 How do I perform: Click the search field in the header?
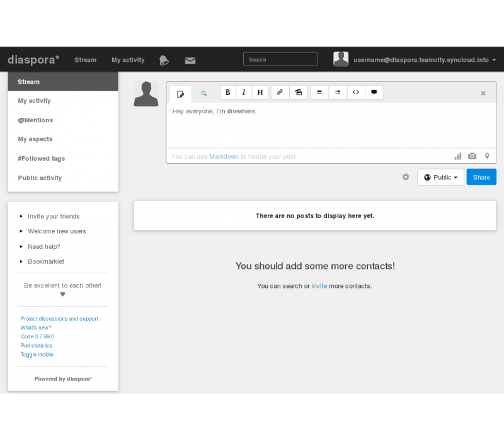[280, 60]
